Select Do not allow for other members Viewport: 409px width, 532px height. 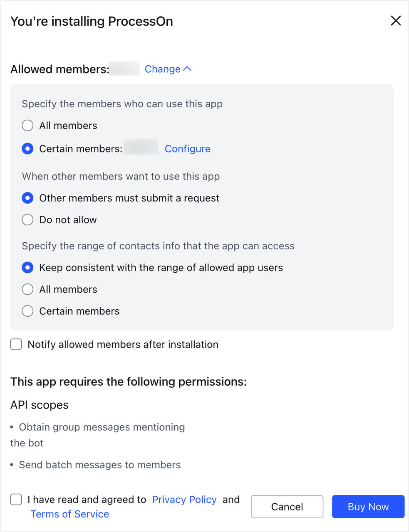27,219
